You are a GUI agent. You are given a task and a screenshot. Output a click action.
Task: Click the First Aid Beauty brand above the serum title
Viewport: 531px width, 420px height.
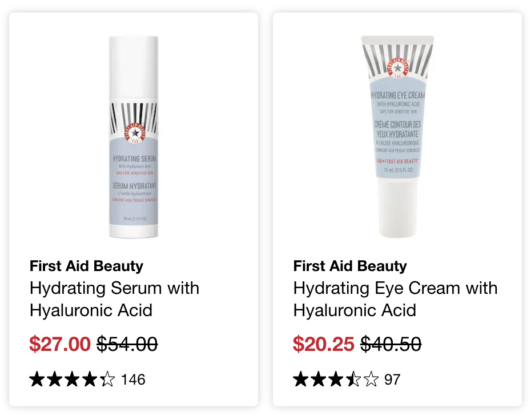(x=86, y=266)
